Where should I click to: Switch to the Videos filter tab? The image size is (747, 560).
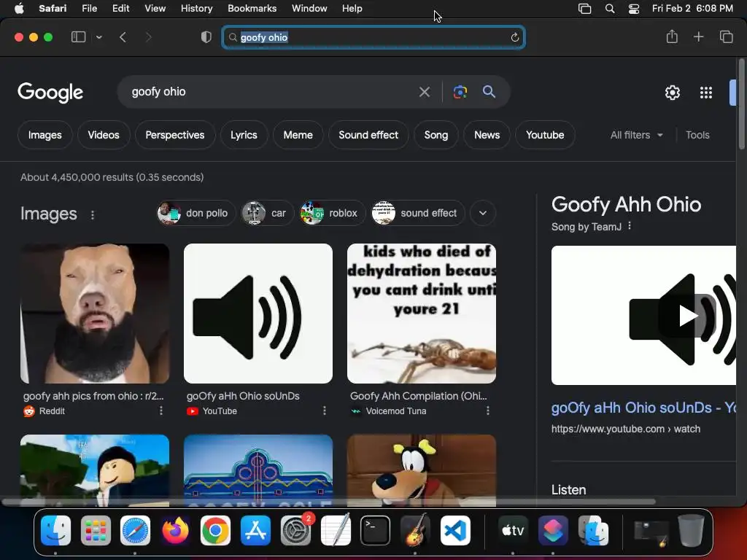point(104,135)
